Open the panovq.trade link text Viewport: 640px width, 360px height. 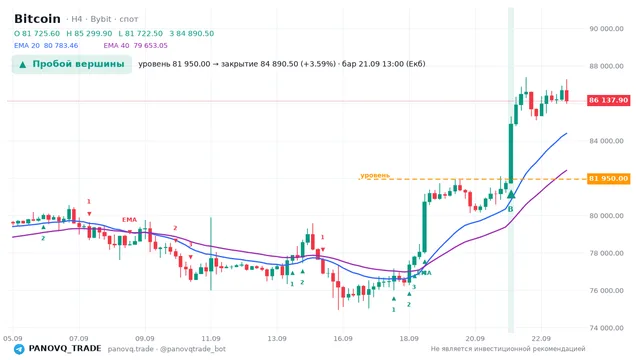[x=131, y=349]
